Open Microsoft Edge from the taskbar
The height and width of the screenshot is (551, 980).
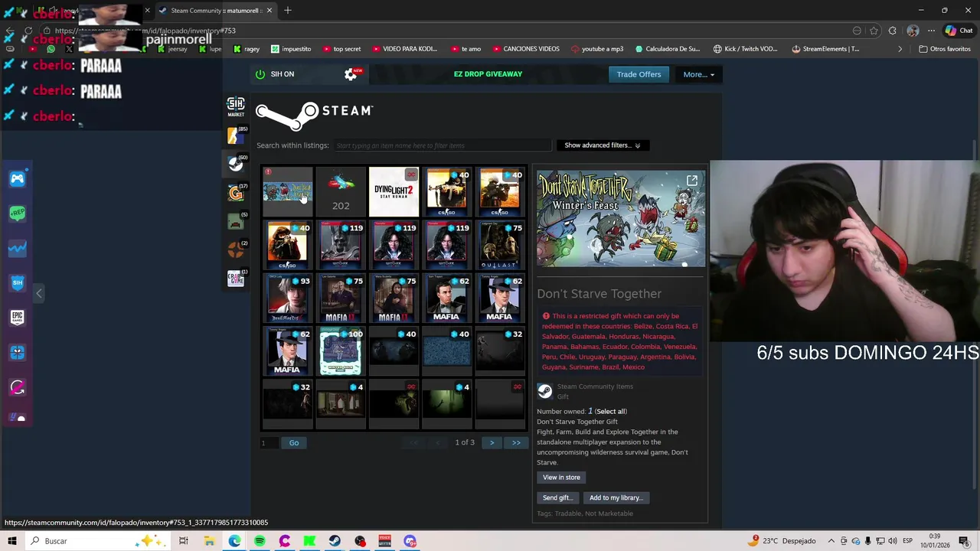pos(234,541)
